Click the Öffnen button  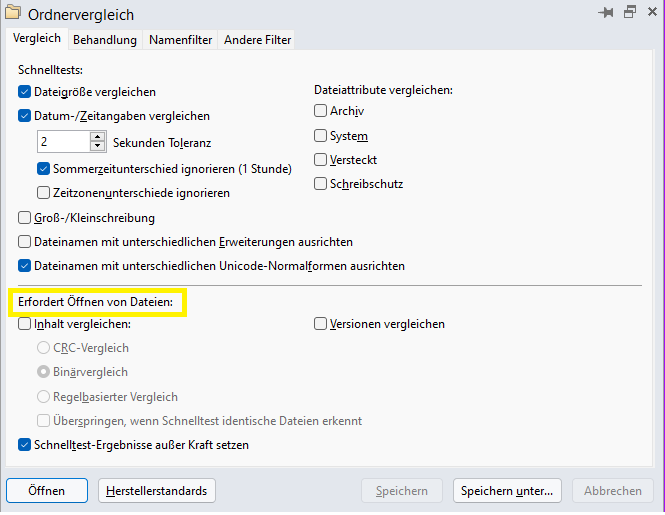point(47,491)
